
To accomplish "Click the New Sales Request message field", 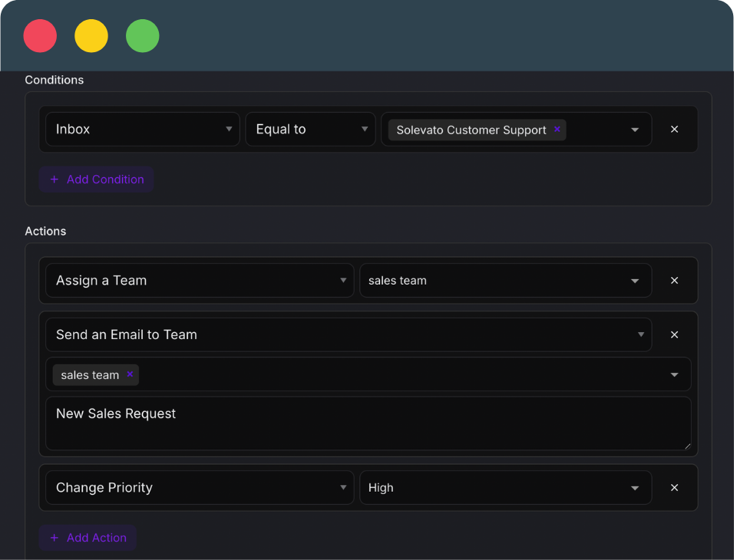I will pos(368,423).
